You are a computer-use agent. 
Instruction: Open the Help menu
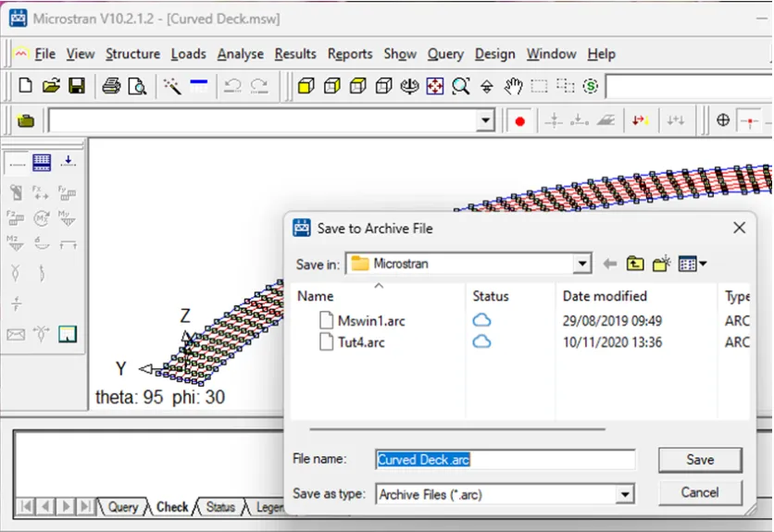pyautogui.click(x=601, y=54)
